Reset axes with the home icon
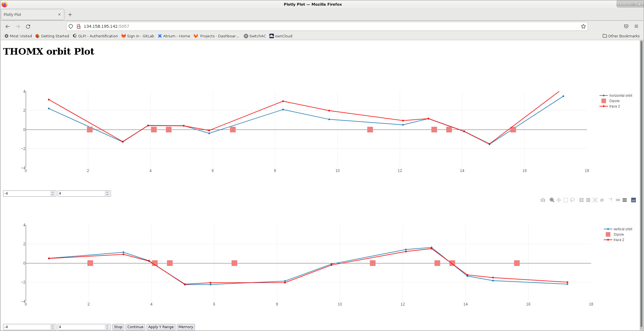 [602, 200]
